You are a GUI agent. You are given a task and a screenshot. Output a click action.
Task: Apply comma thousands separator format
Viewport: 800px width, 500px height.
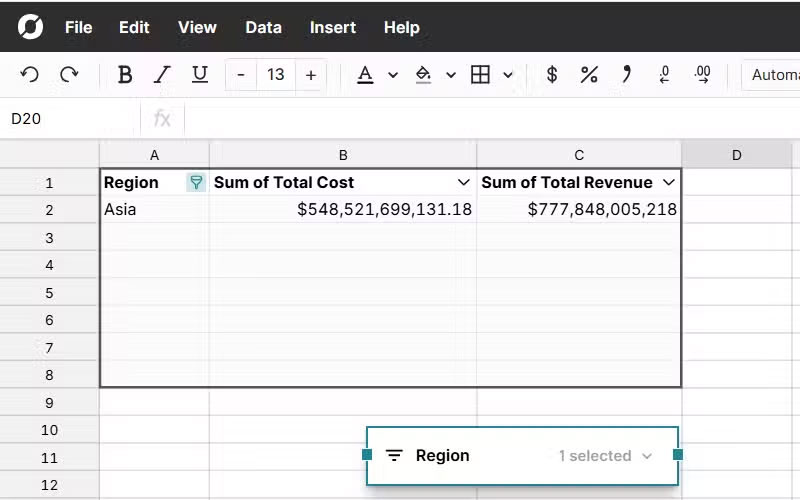pyautogui.click(x=627, y=75)
